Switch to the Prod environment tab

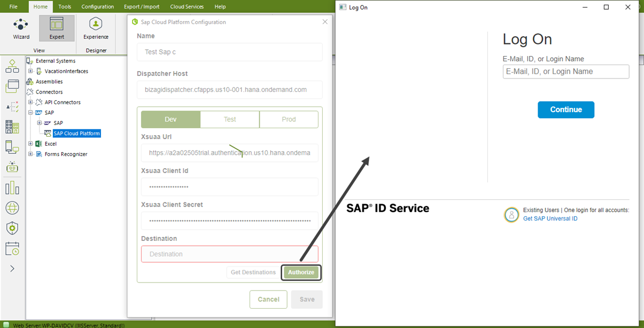click(289, 119)
